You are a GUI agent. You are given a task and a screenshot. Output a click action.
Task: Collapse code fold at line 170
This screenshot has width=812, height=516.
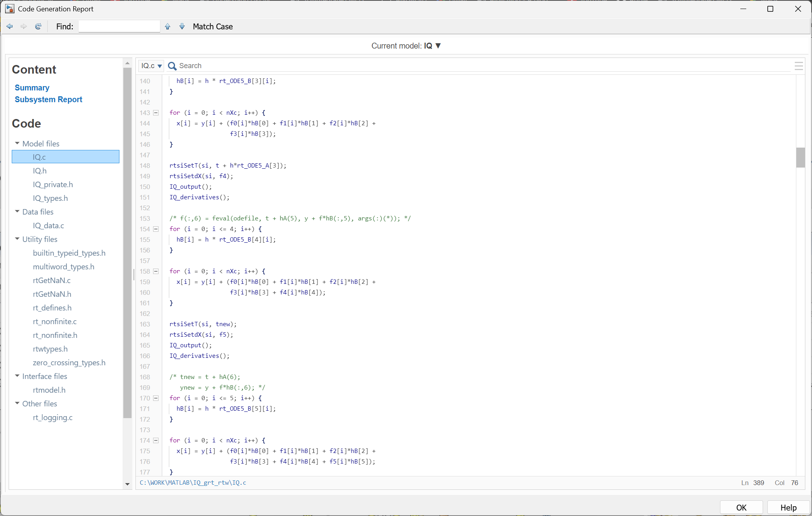pyautogui.click(x=156, y=398)
